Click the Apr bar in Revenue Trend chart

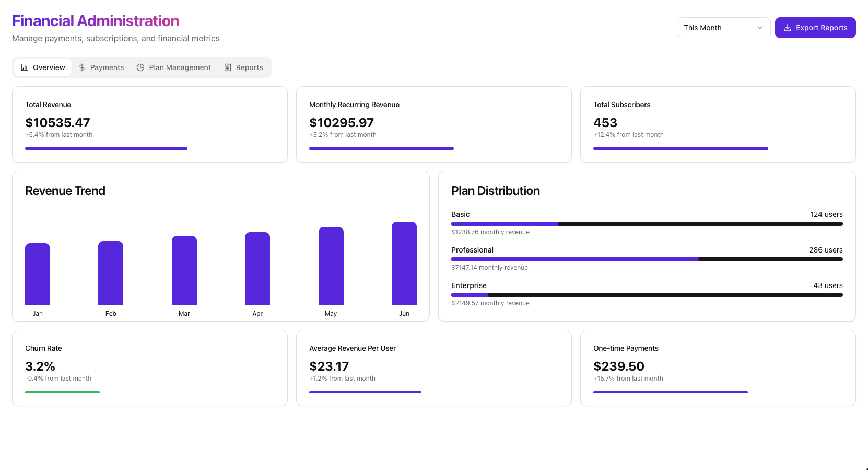coord(257,268)
